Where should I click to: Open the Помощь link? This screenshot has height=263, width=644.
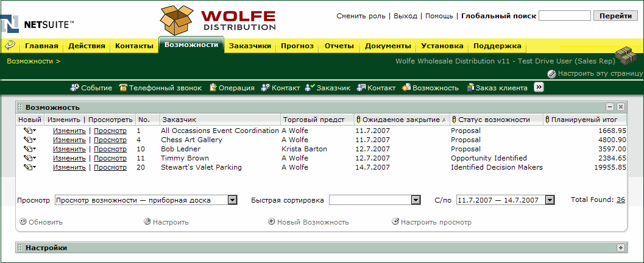point(439,16)
